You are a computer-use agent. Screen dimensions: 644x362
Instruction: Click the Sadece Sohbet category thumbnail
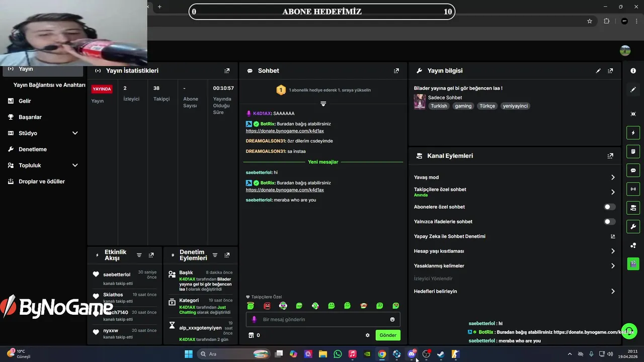[x=420, y=102]
